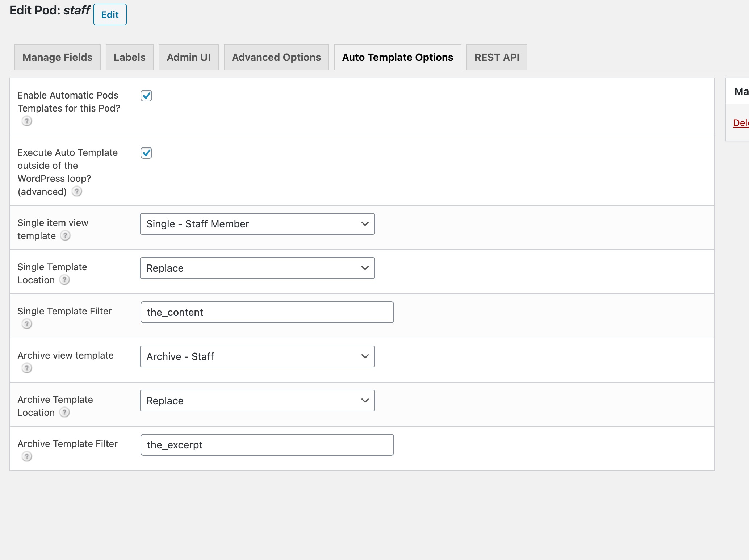
Task: Click the Archive Template Filter text field
Action: pos(267,444)
